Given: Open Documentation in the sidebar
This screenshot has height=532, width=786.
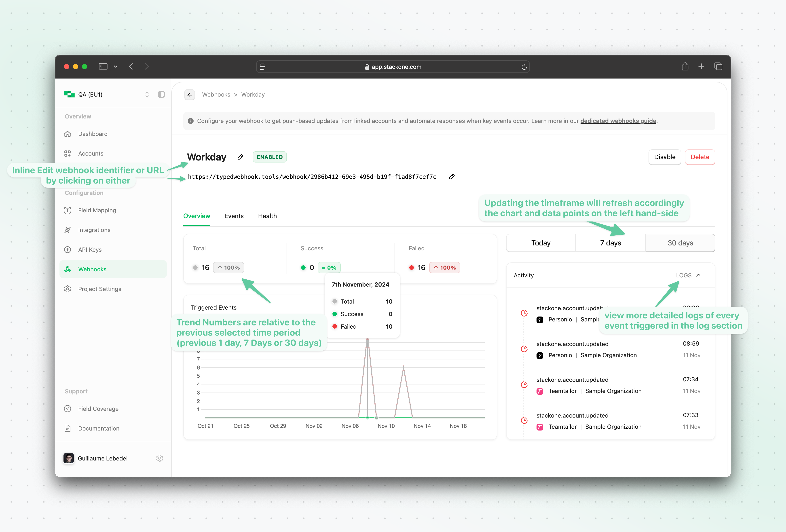Looking at the screenshot, I should point(113,428).
